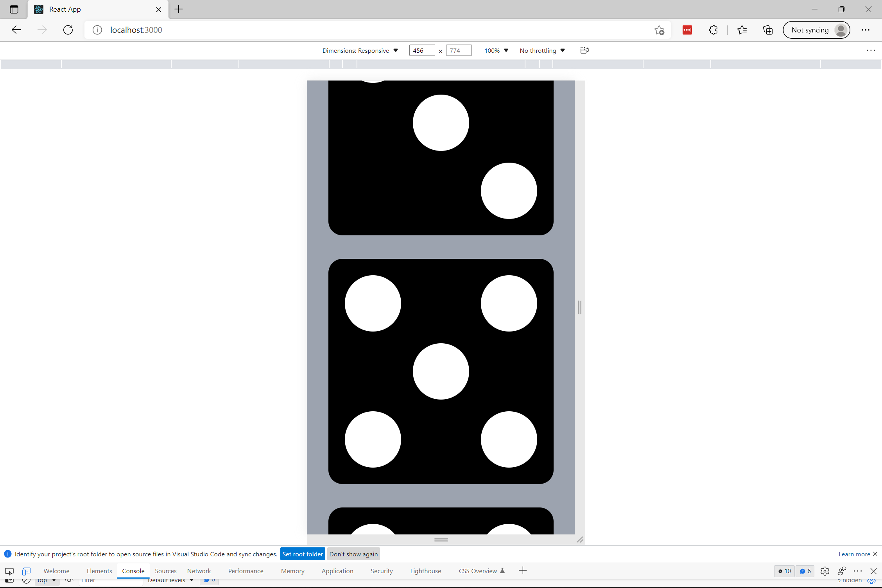
Task: Open the No throttling dropdown
Action: tap(542, 50)
